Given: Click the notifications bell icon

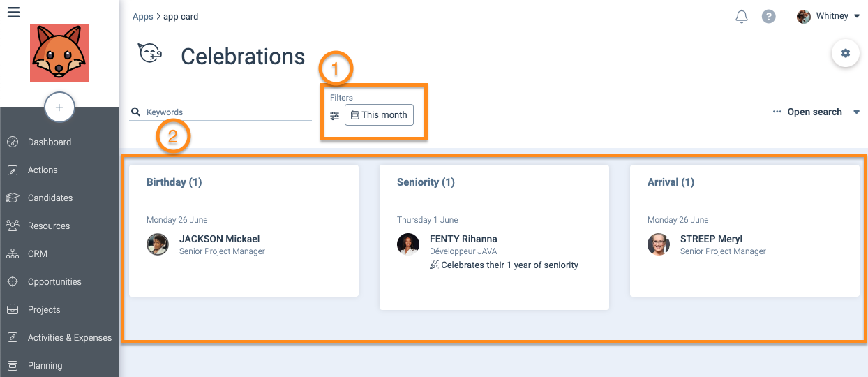Looking at the screenshot, I should click(x=742, y=17).
